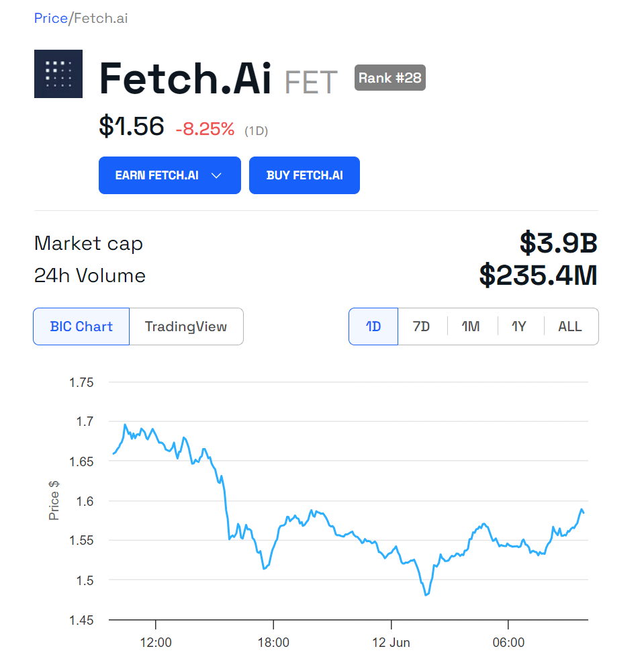Viewport: 644px width, 659px height.
Task: Click the Fetch.Ai logo icon
Action: pyautogui.click(x=58, y=74)
